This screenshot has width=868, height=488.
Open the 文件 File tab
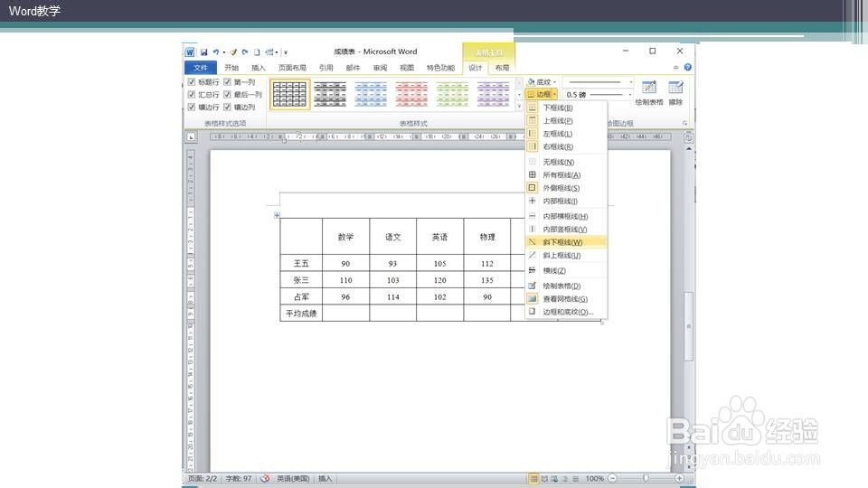point(200,68)
